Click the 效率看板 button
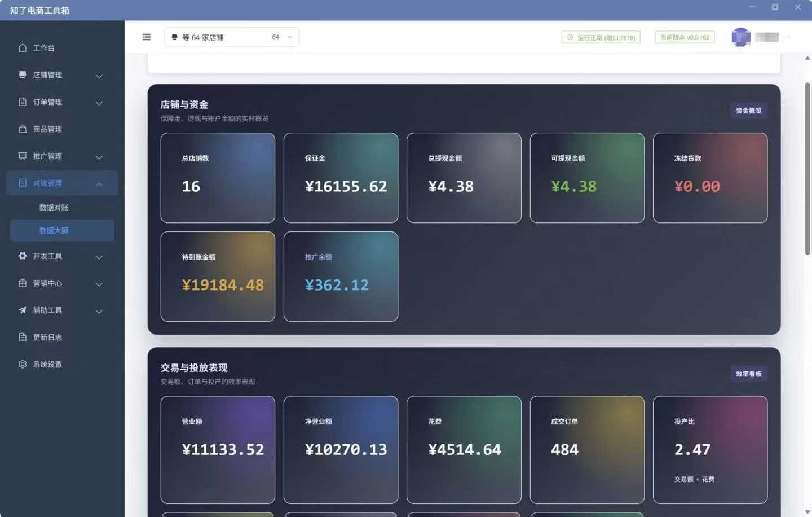The image size is (812, 517). tap(748, 374)
